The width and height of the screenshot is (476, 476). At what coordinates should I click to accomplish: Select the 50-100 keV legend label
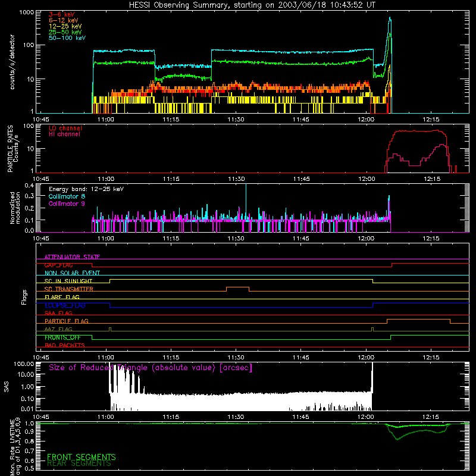pyautogui.click(x=67, y=38)
